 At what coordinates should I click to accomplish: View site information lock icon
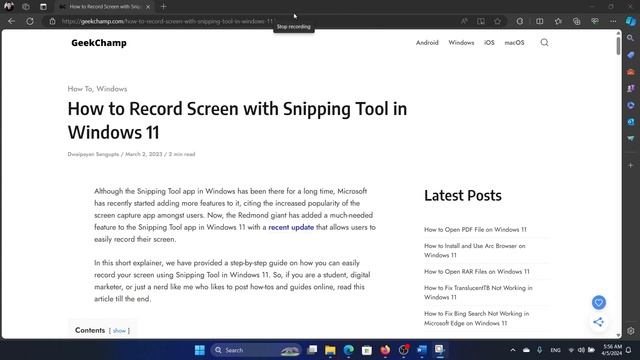pyautogui.click(x=52, y=21)
